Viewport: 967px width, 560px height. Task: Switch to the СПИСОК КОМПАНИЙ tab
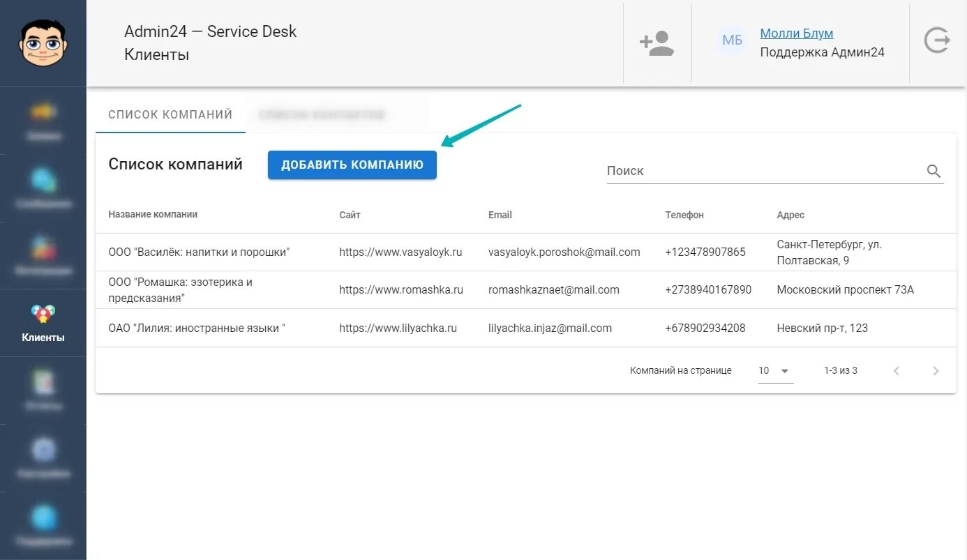click(x=170, y=114)
